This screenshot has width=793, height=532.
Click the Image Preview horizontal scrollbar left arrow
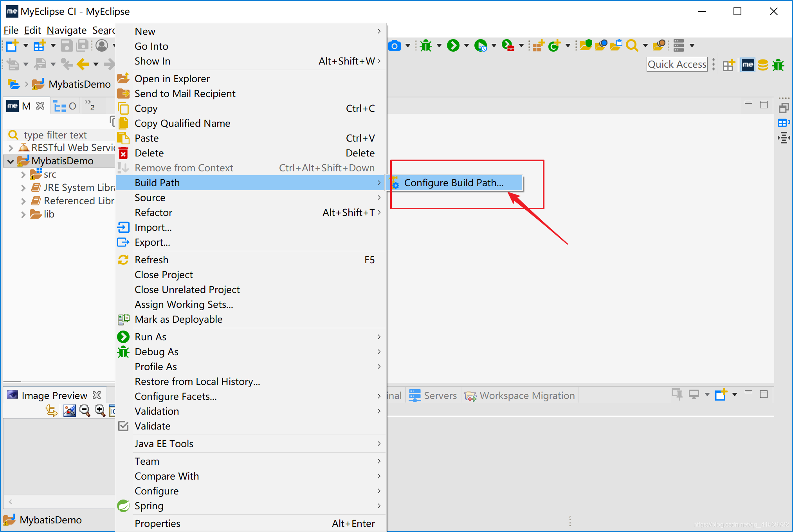tap(11, 501)
